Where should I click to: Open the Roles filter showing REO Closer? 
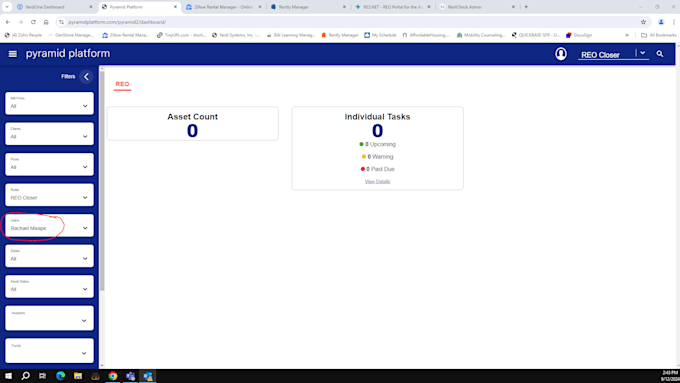49,195
